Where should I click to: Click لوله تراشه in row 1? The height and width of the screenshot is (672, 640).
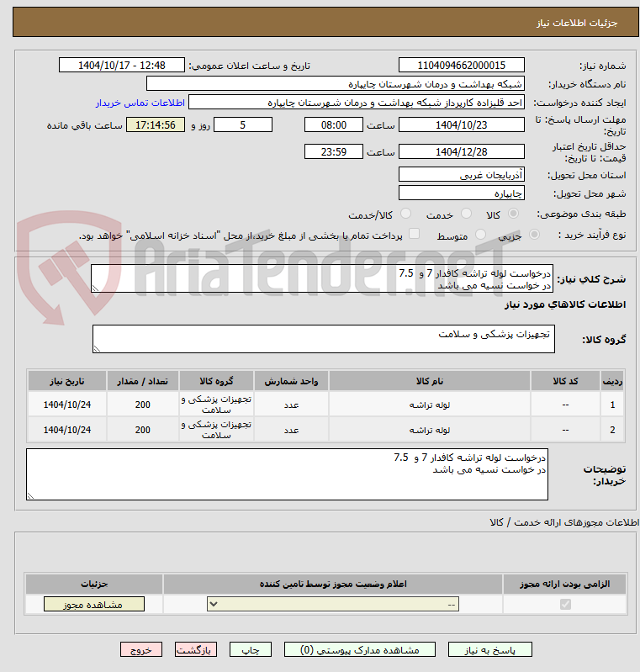coord(430,405)
